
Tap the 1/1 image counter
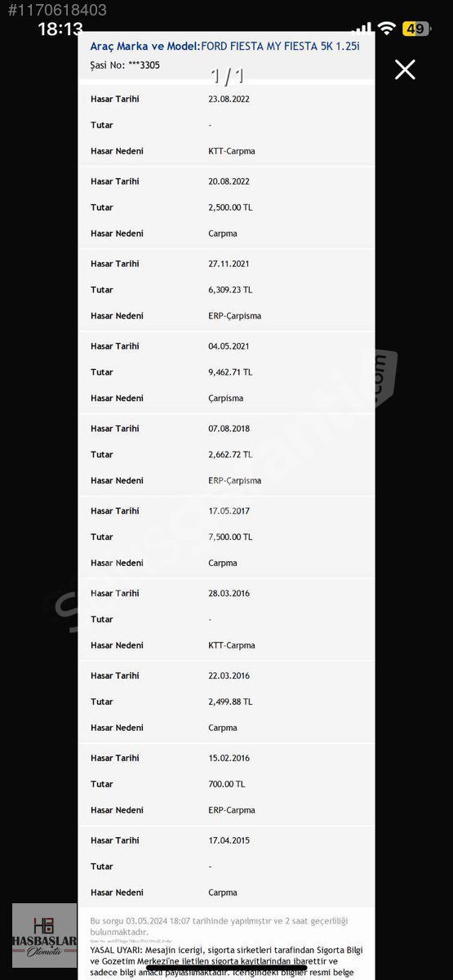click(227, 77)
